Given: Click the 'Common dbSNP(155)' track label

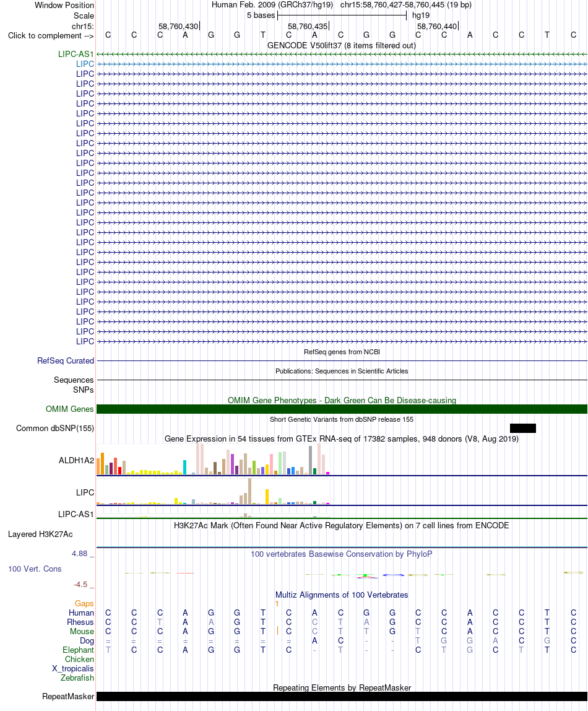Looking at the screenshot, I should click(55, 429).
